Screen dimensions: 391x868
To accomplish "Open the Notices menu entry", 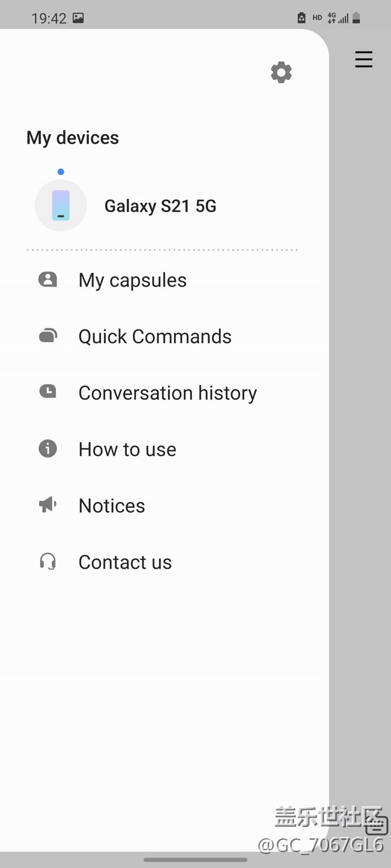I will tap(111, 506).
